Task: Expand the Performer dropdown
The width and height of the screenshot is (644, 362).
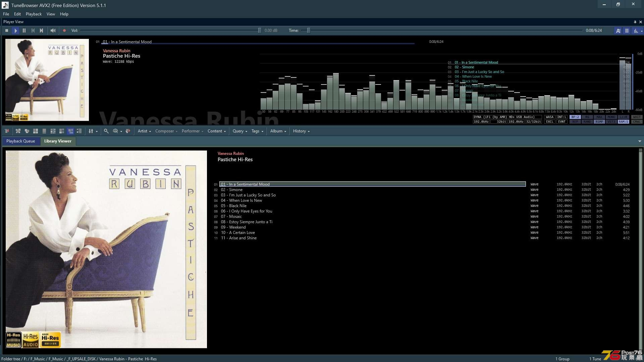Action: click(193, 131)
